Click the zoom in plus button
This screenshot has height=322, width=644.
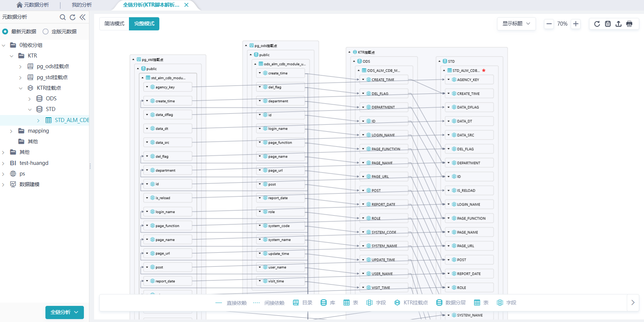point(576,24)
